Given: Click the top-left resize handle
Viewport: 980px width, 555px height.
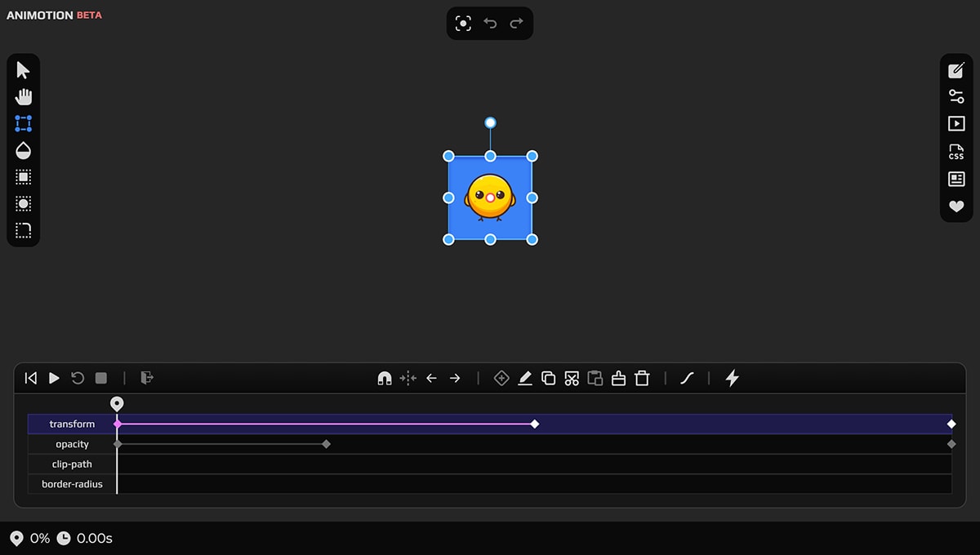Looking at the screenshot, I should click(x=448, y=156).
